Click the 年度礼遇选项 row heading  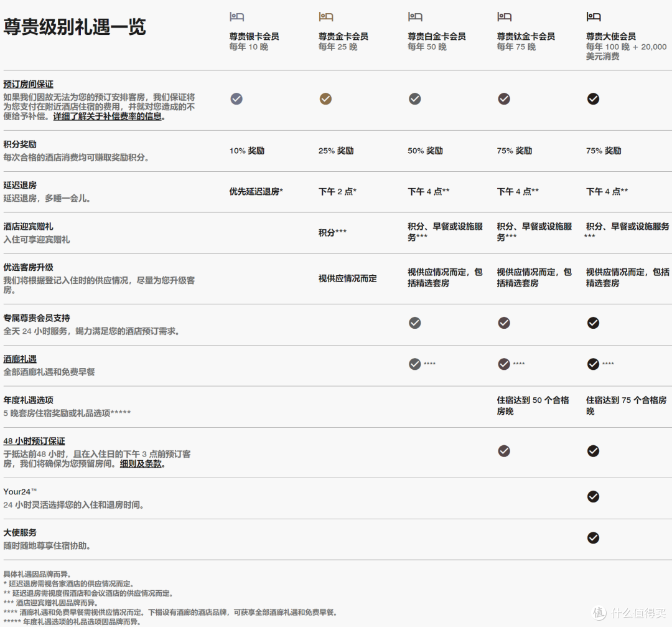(x=28, y=400)
